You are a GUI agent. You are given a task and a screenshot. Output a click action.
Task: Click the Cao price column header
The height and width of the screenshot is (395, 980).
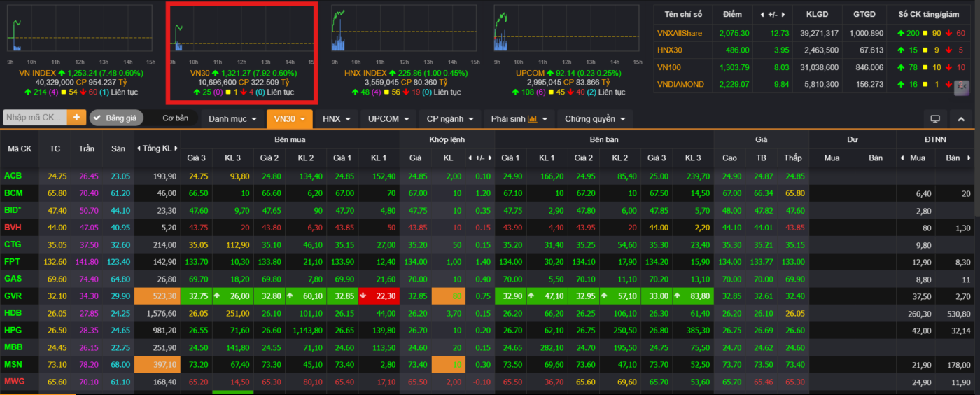click(729, 158)
